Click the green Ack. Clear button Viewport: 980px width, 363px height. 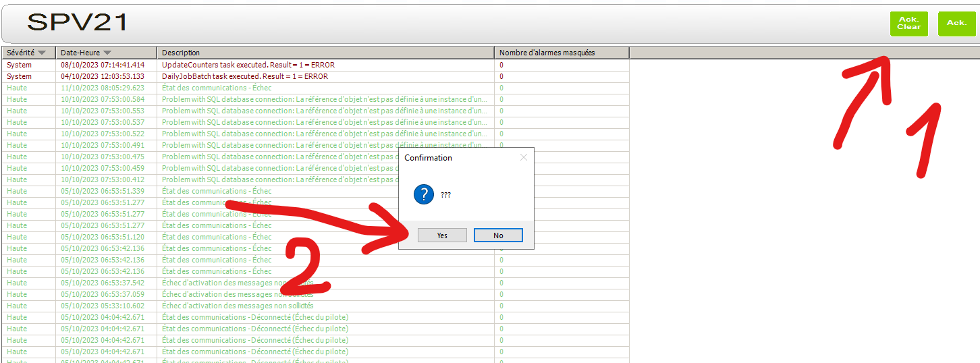tap(908, 24)
